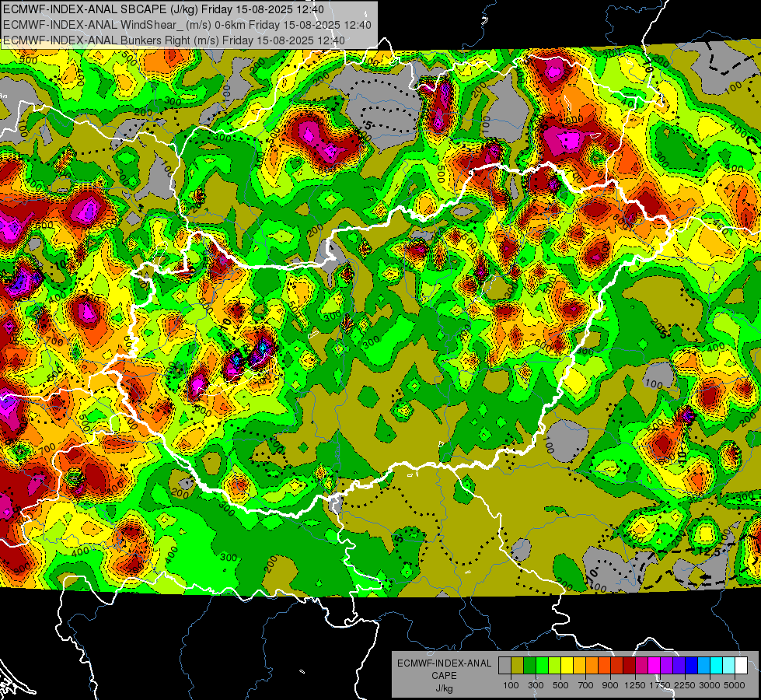Click the 100 legend scale label
761x700 pixels.
coord(511,685)
